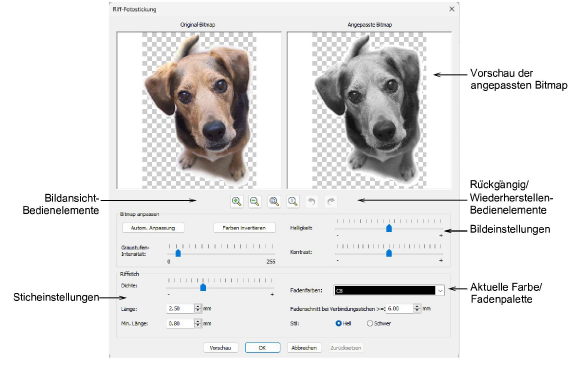Click the Helligkeit slider handle
Screen dimensions: 576x371
[389, 228]
